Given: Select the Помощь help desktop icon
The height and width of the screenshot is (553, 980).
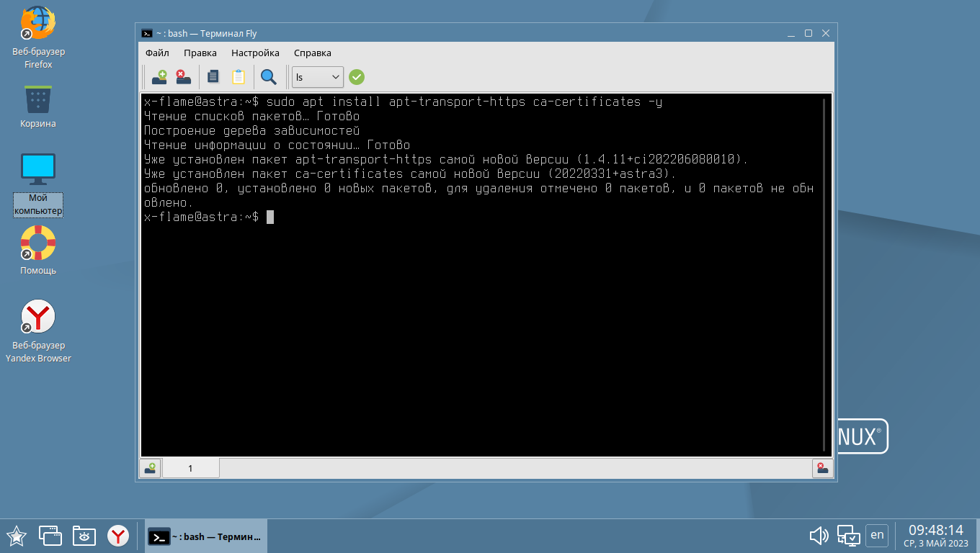Looking at the screenshot, I should point(38,251).
